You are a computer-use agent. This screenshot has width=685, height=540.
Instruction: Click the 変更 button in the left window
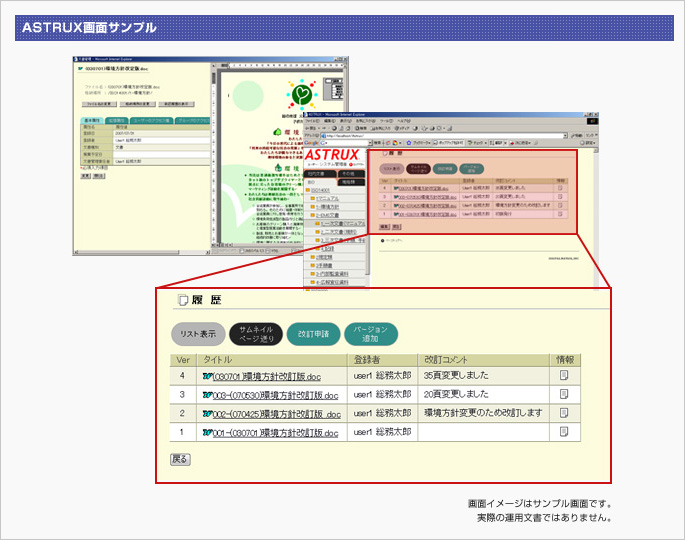pos(86,176)
